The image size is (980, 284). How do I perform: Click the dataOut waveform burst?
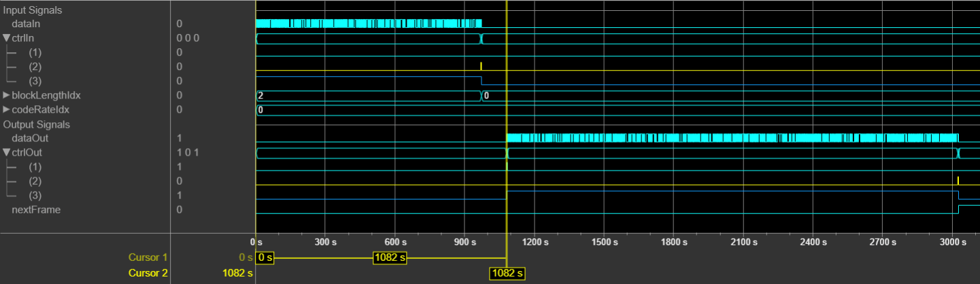point(732,138)
